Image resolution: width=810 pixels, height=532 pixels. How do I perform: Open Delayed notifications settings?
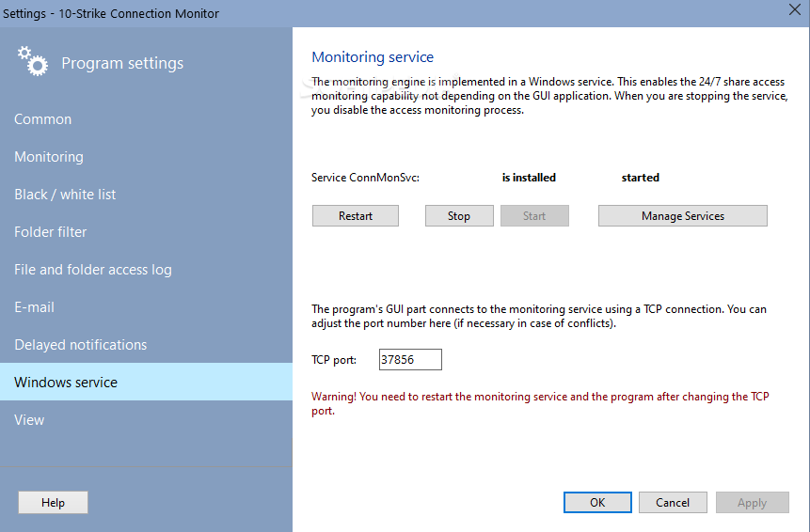pyautogui.click(x=146, y=345)
